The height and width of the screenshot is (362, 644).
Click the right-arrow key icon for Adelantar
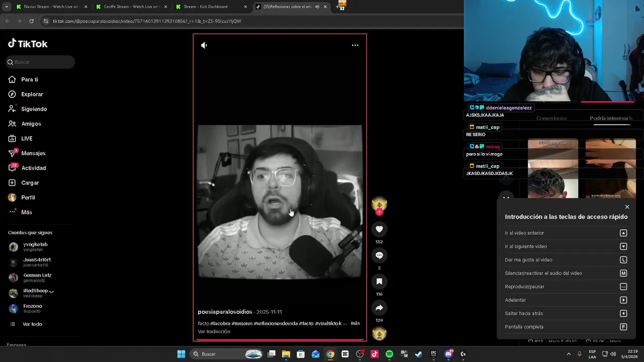tap(623, 300)
